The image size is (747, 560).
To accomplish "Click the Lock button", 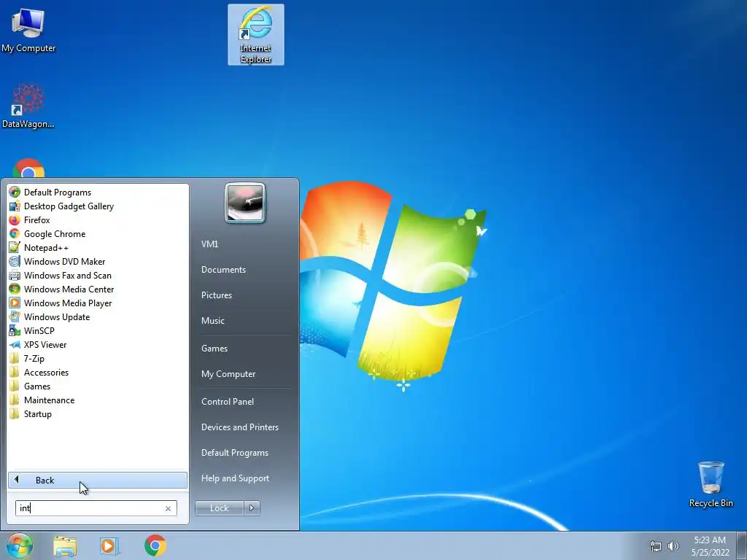I will (219, 508).
